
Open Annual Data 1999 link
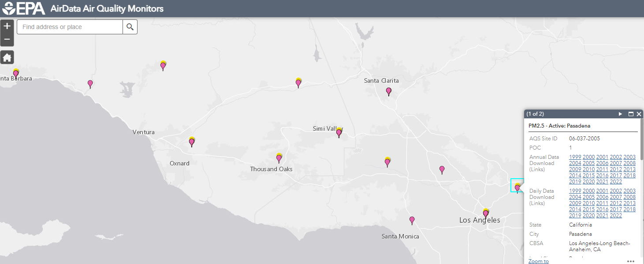click(575, 157)
